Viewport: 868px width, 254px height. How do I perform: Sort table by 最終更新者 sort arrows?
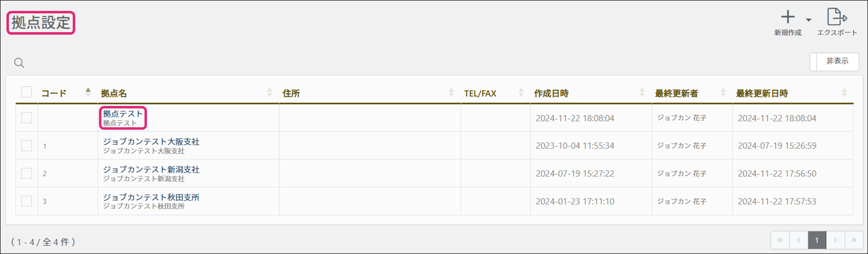723,93
